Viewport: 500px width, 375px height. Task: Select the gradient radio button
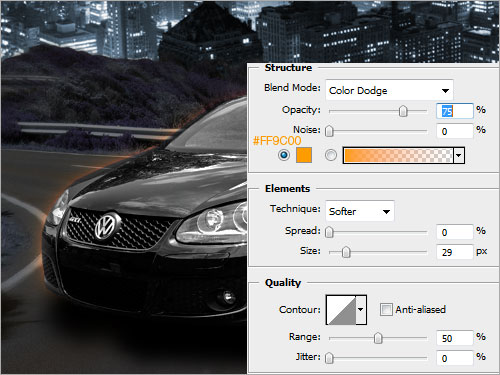click(x=331, y=155)
